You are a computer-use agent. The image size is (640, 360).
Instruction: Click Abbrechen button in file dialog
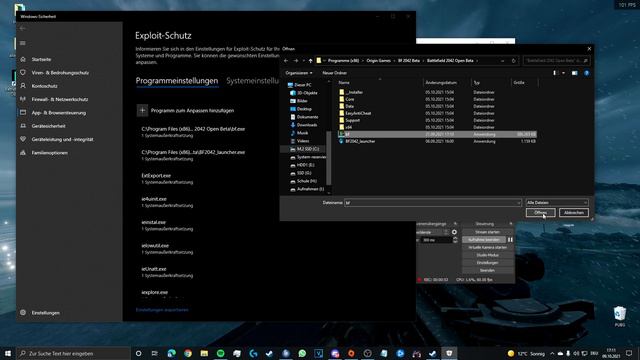573,213
